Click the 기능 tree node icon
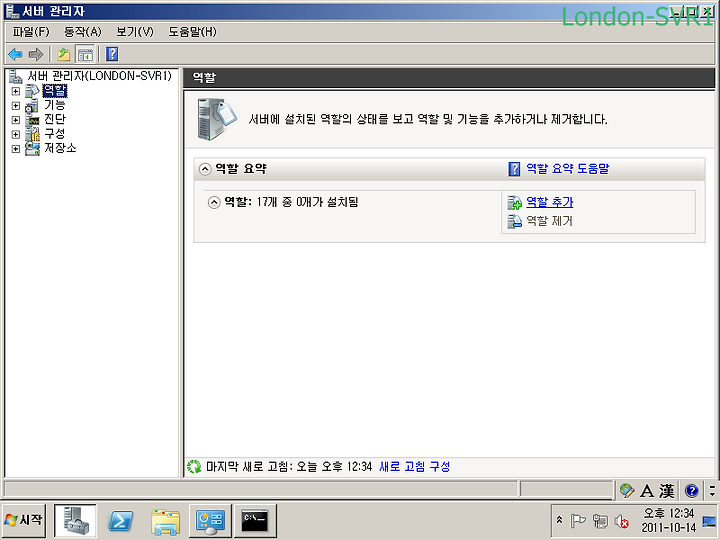This screenshot has width=720, height=540. (32, 106)
